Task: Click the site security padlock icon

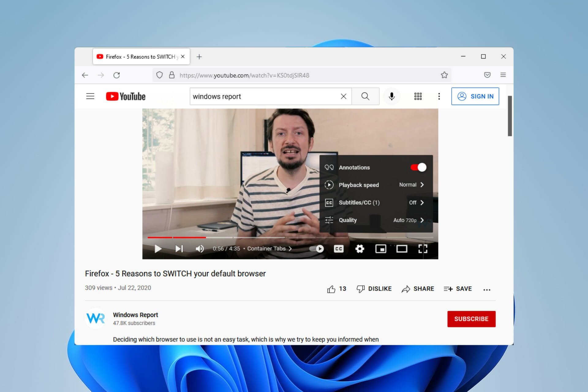Action: pyautogui.click(x=172, y=75)
